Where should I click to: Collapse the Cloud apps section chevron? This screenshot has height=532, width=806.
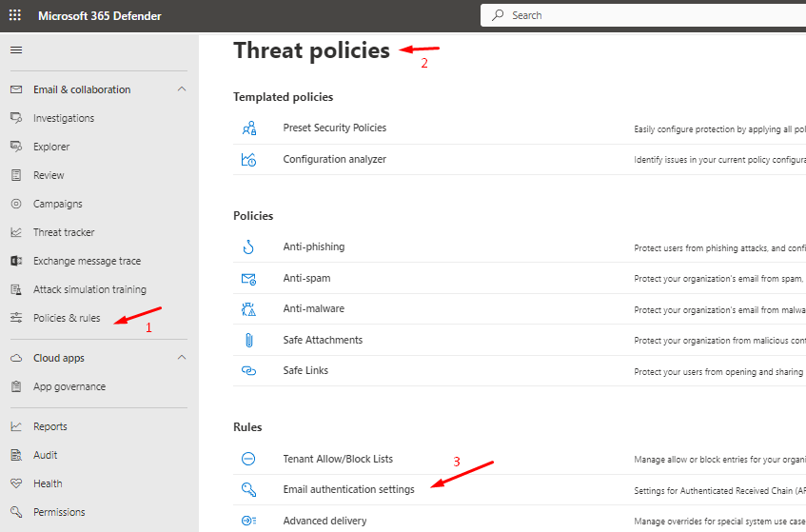click(x=182, y=358)
